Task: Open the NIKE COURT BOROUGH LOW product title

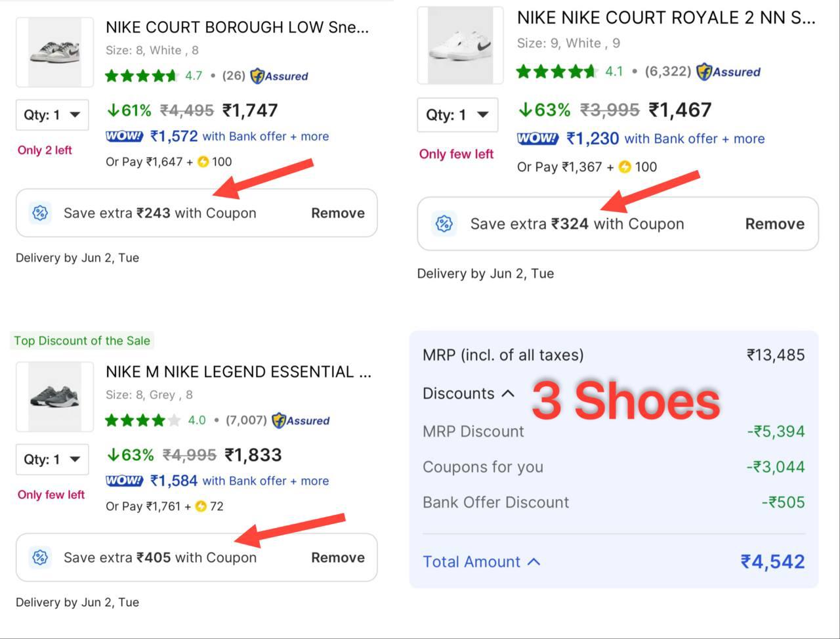Action: 237,28
